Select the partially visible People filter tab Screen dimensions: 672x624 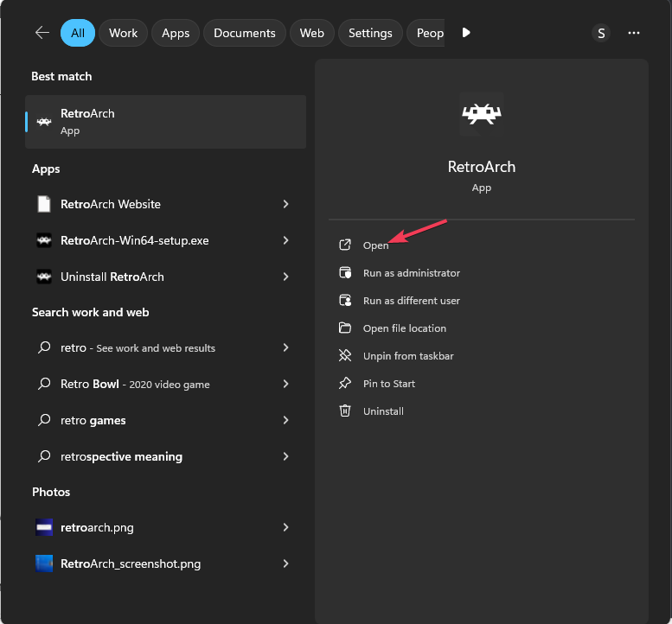(426, 33)
